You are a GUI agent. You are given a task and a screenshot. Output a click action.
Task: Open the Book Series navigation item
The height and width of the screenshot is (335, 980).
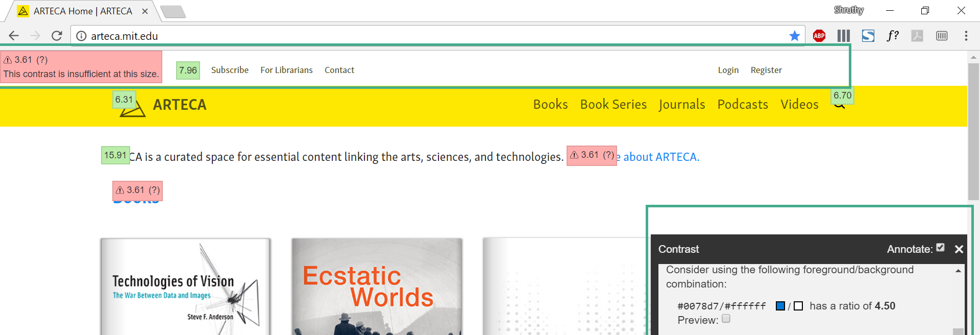(x=614, y=104)
